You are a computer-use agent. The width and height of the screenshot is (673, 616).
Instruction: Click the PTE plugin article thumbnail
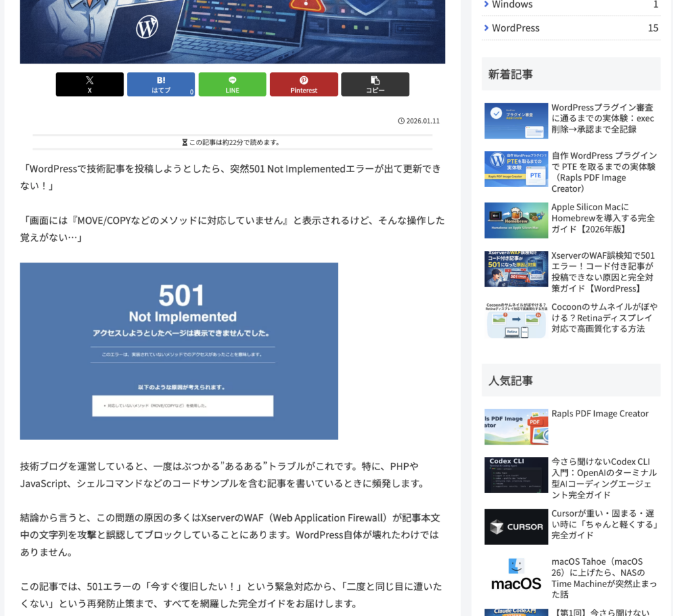pos(516,169)
